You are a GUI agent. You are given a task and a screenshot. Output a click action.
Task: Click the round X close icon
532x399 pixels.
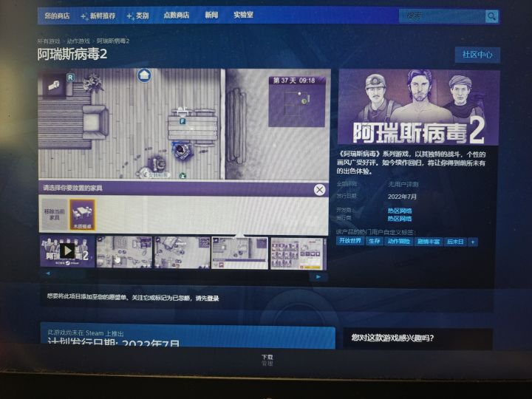click(x=319, y=190)
